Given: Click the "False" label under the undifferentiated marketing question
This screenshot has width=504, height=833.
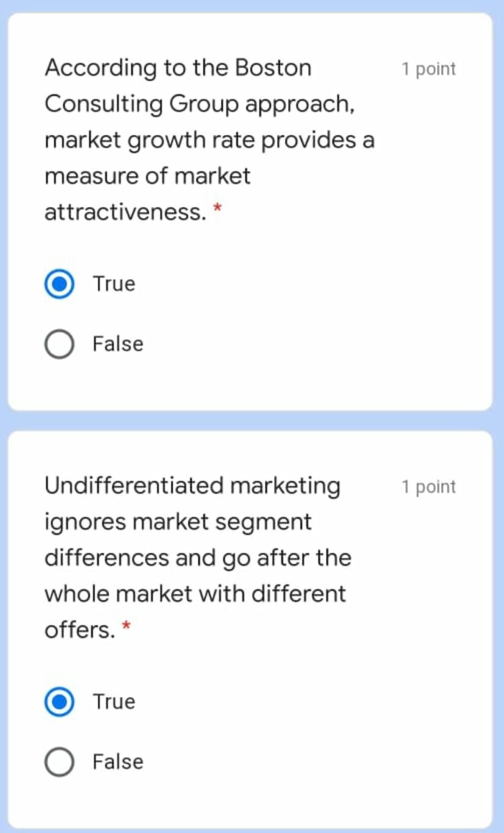Looking at the screenshot, I should (x=118, y=762).
